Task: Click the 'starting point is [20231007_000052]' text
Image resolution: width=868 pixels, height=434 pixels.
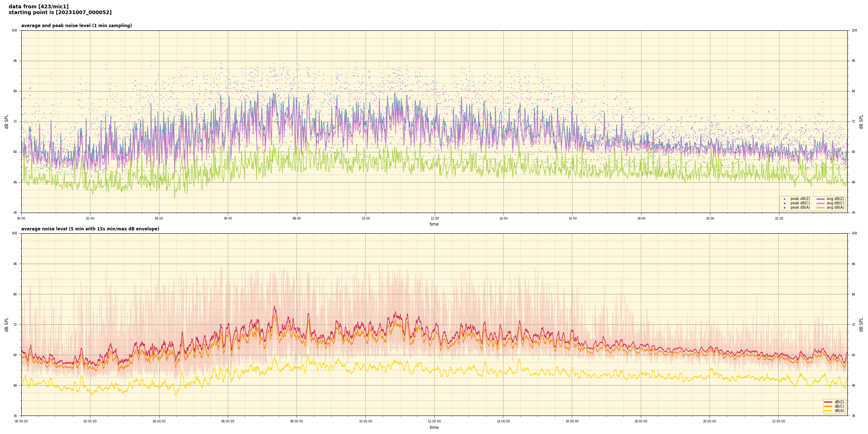Action: [60, 13]
